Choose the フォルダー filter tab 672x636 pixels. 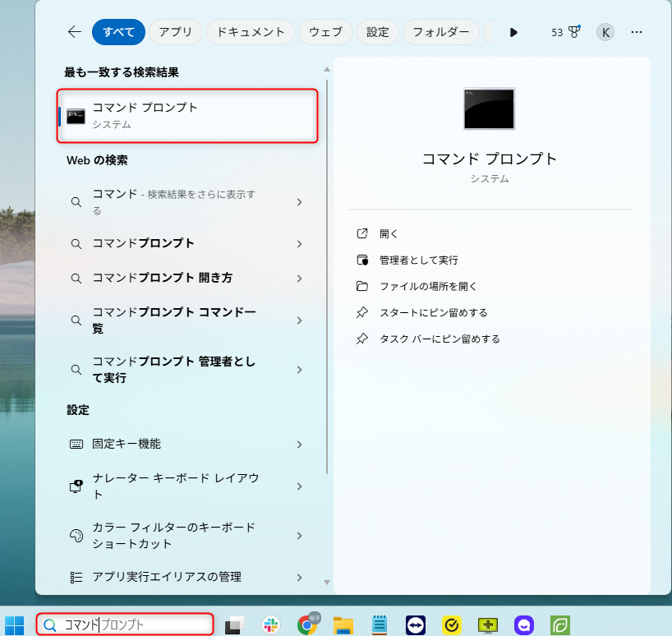[440, 32]
